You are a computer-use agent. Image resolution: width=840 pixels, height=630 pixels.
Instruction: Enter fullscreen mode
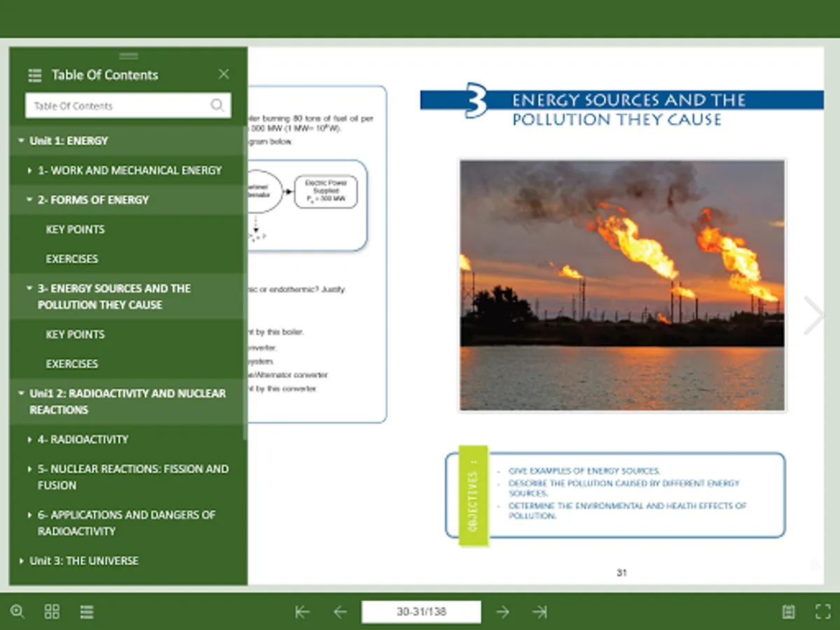click(x=823, y=612)
